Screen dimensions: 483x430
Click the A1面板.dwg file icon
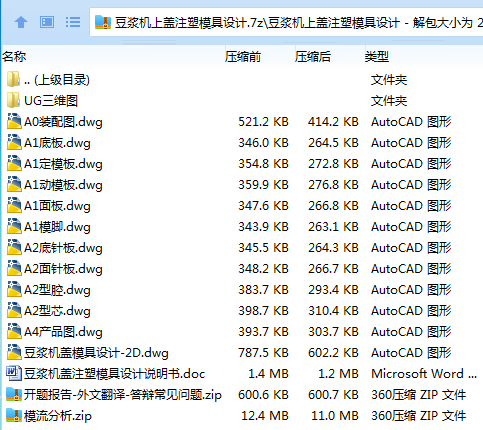pos(14,205)
